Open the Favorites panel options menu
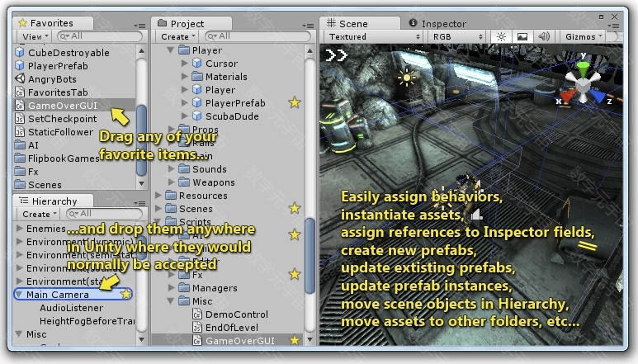Viewport: 638px width, 364px height. (x=139, y=26)
